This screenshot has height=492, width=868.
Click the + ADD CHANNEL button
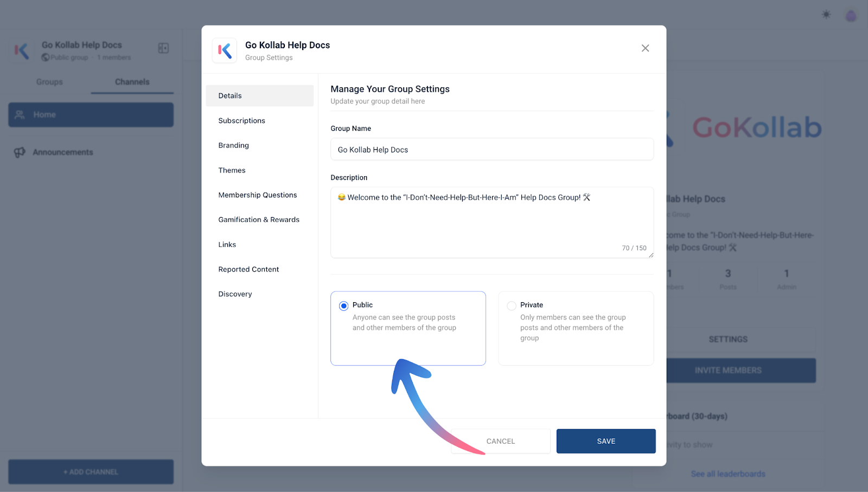point(91,472)
